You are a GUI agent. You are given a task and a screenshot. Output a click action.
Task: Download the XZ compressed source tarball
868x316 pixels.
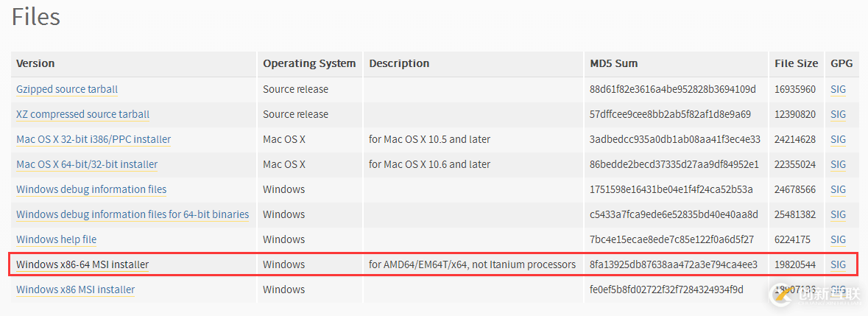tap(82, 114)
